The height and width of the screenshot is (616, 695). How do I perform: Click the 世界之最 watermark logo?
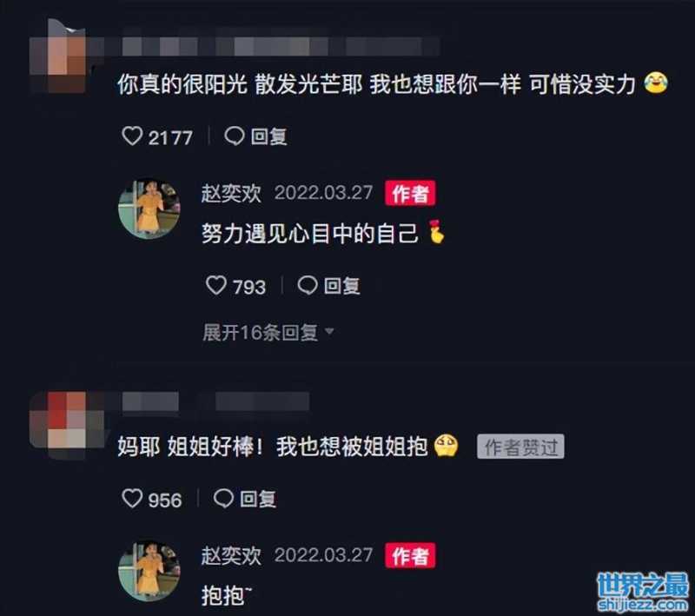642,591
